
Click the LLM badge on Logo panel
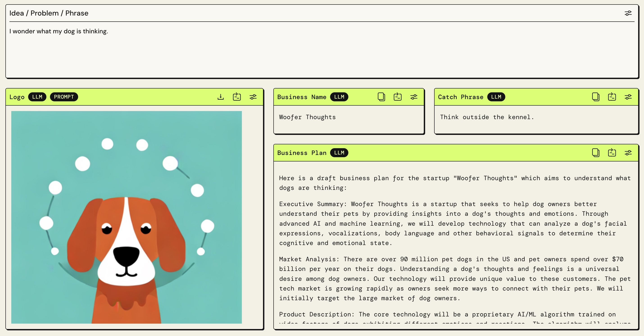coord(37,97)
